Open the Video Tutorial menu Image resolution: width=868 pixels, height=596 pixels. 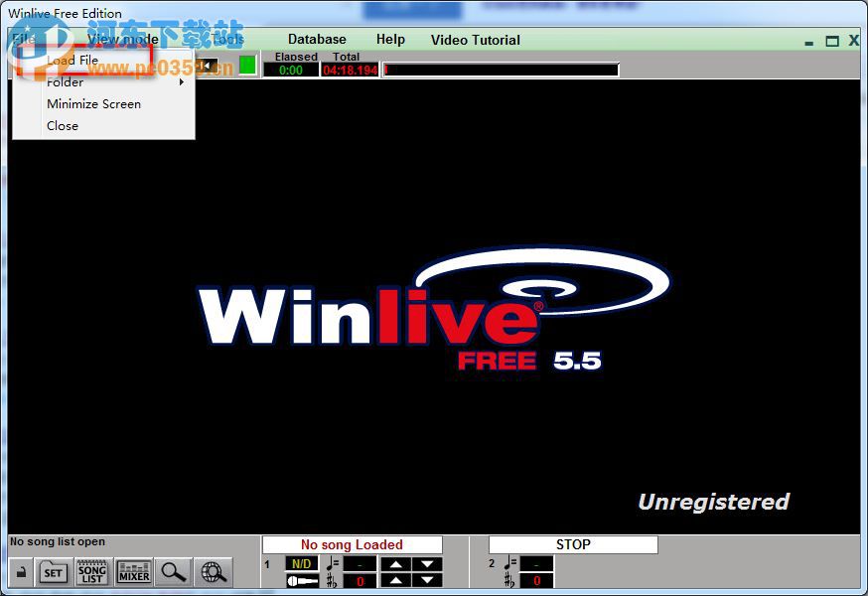474,40
